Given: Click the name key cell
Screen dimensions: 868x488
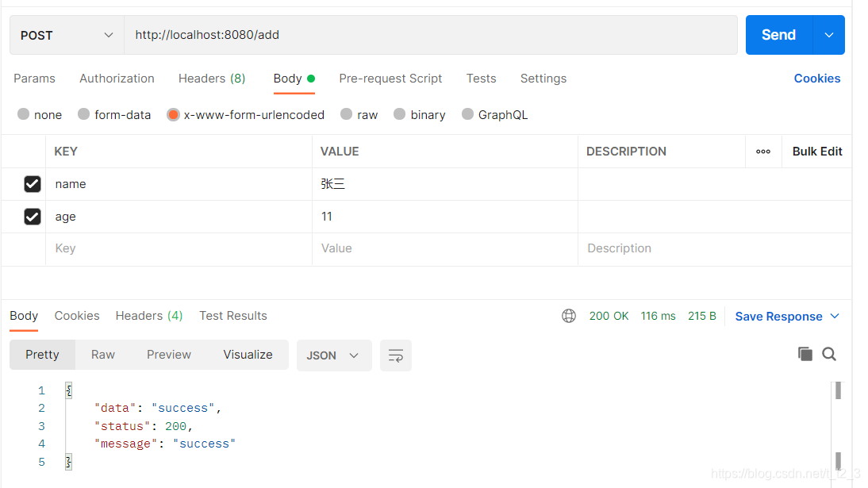Looking at the screenshot, I should tap(179, 184).
